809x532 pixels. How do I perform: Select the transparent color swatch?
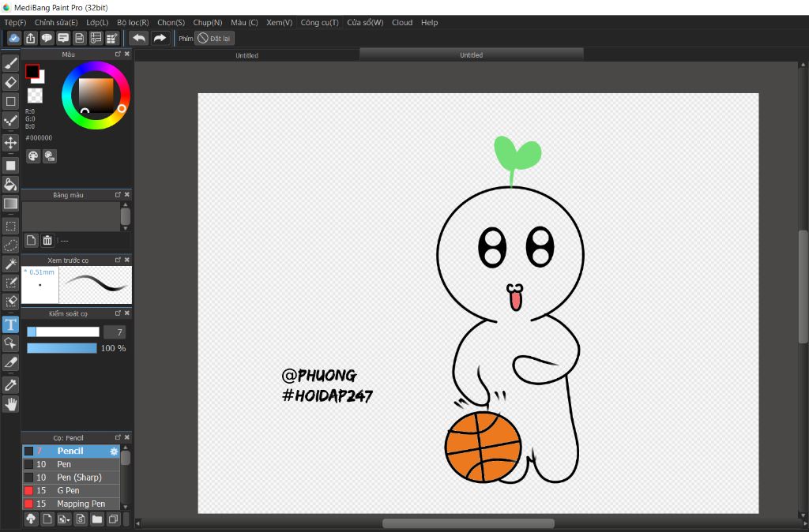point(35,96)
